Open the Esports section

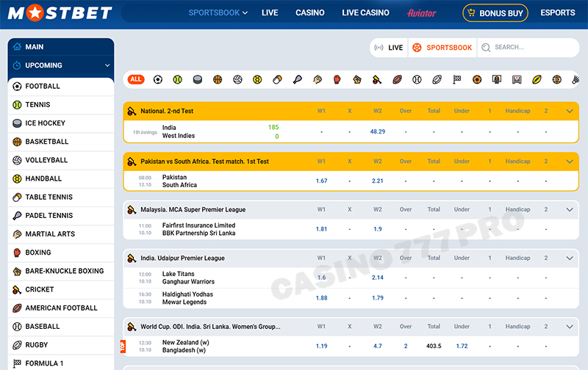(557, 12)
